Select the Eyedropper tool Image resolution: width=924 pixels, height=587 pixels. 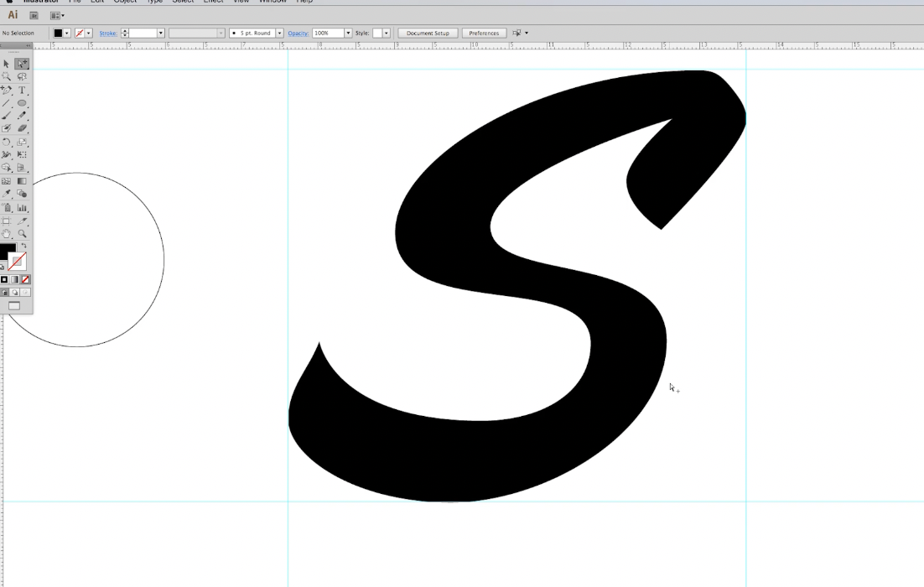pyautogui.click(x=7, y=194)
